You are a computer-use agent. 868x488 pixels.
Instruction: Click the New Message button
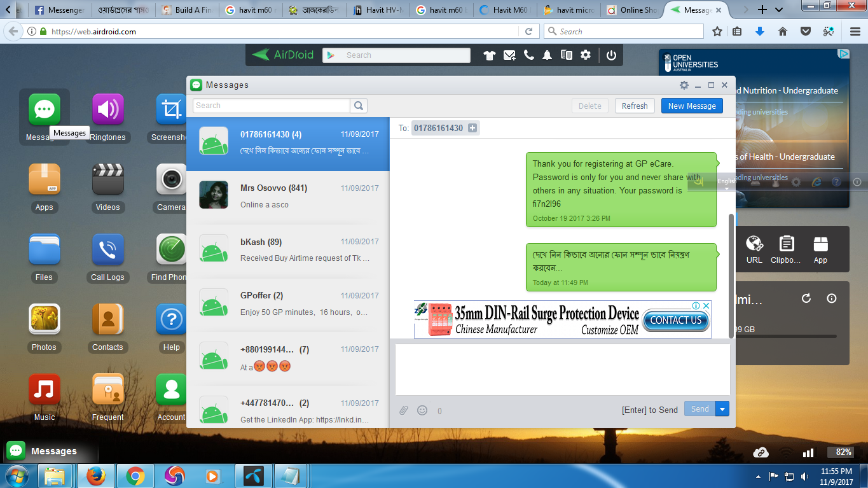pos(692,106)
